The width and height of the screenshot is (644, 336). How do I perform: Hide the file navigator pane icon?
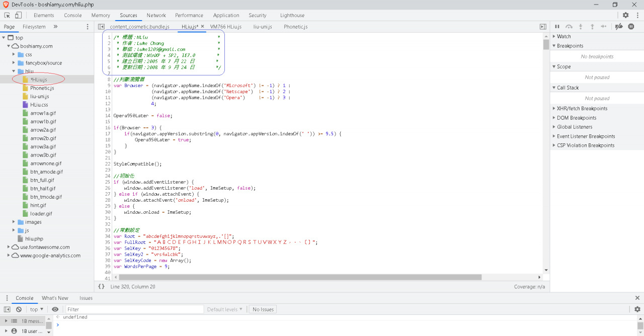[x=101, y=27]
